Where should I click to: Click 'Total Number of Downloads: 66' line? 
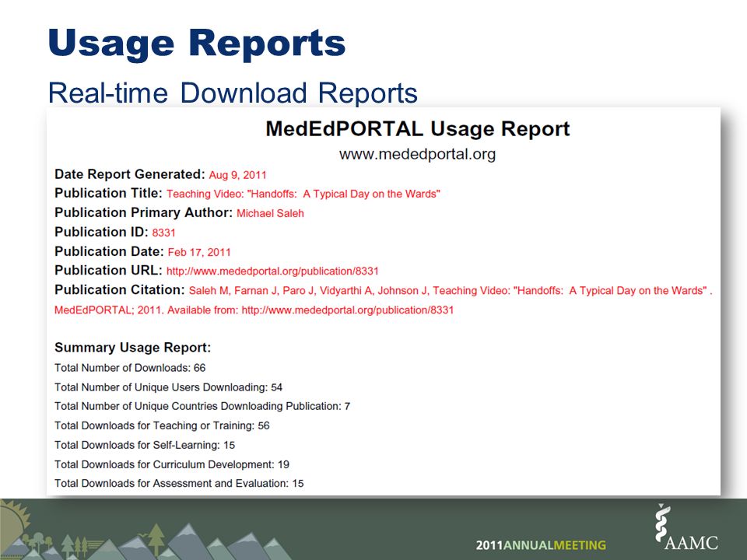[130, 368]
